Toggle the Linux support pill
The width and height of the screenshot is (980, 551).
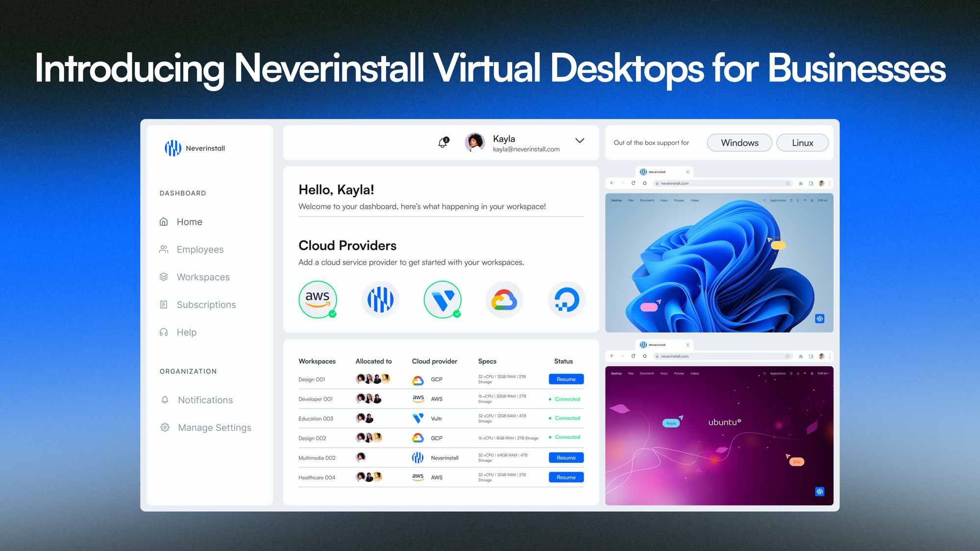tap(802, 143)
